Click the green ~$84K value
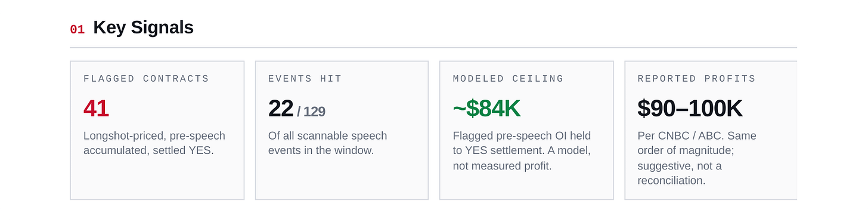Image resolution: width=868 pixels, height=222 pixels. point(486,109)
